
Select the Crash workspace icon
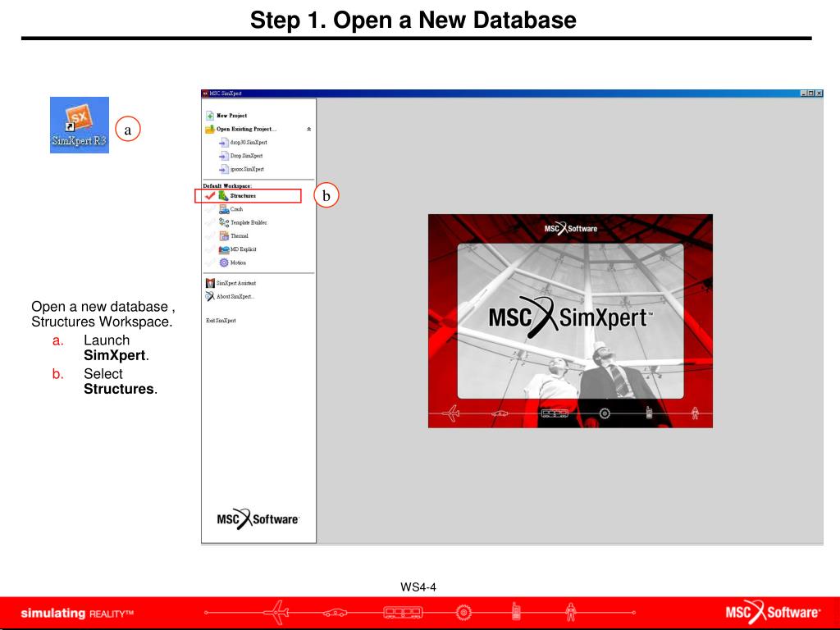tap(224, 209)
